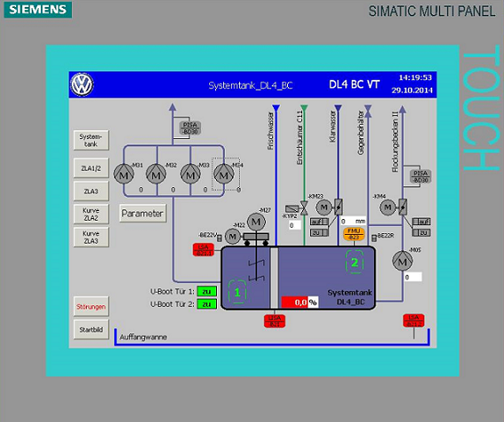Select the M02 pump motor symbol
The image size is (504, 422).
click(x=156, y=174)
